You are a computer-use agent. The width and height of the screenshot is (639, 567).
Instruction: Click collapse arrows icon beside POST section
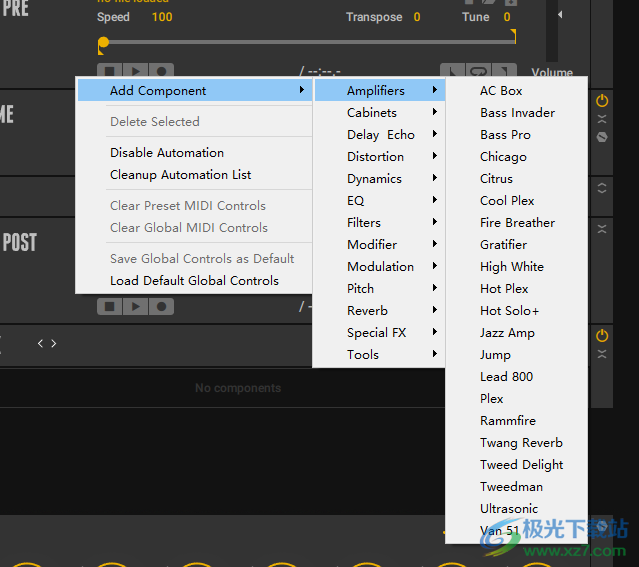click(x=602, y=229)
